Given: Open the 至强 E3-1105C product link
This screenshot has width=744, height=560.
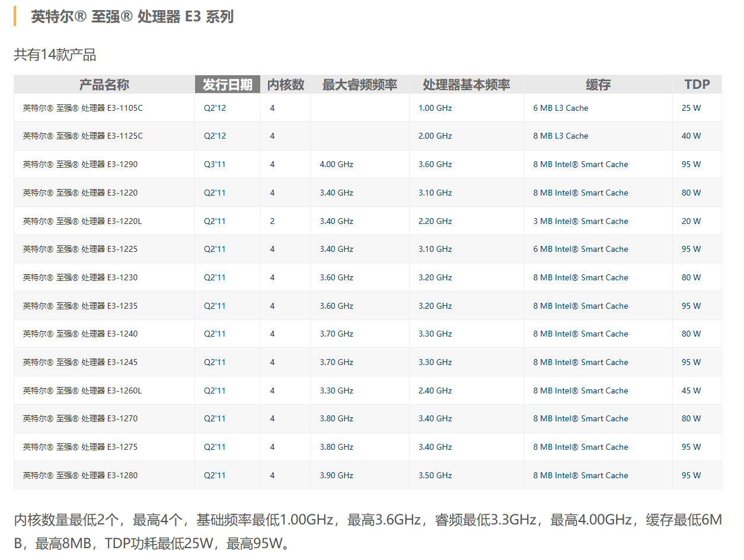Looking at the screenshot, I should tap(82, 108).
